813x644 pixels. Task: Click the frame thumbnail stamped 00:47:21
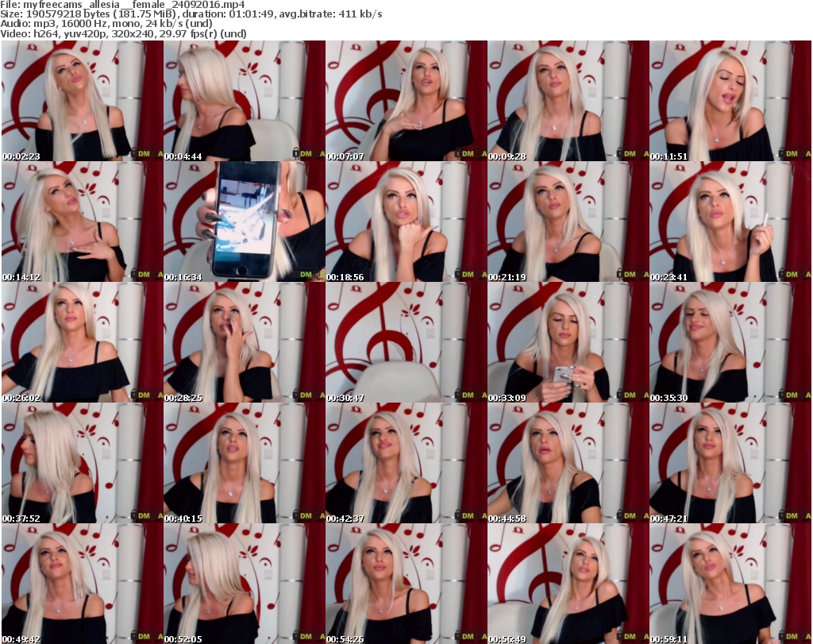(x=730, y=462)
